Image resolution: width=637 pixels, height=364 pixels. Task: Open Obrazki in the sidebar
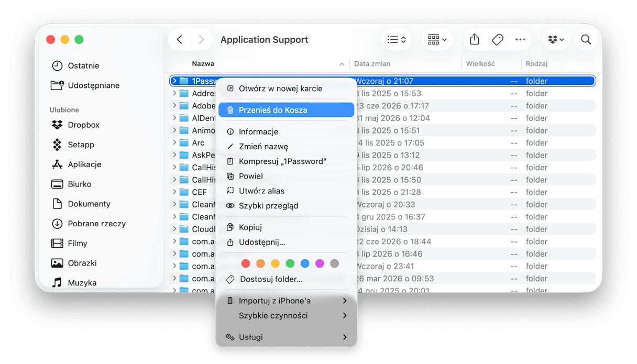pos(74,263)
